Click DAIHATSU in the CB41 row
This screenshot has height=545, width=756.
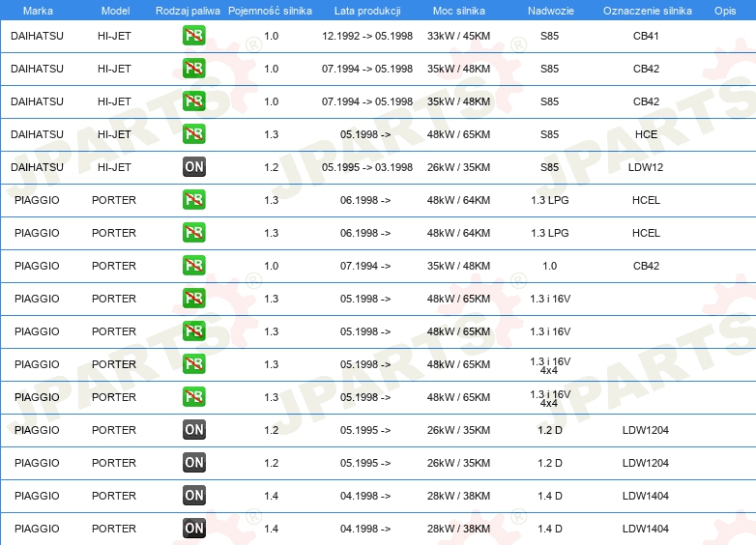(37, 36)
